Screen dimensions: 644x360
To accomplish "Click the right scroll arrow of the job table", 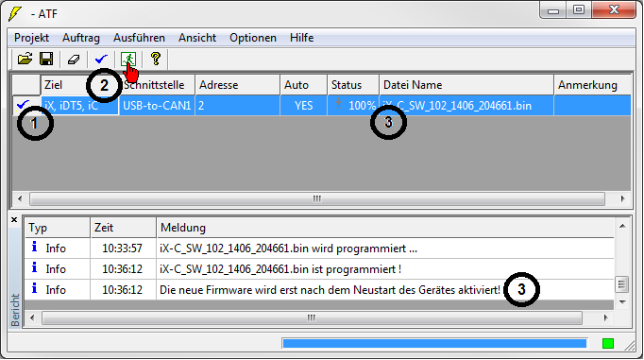I will (622, 199).
